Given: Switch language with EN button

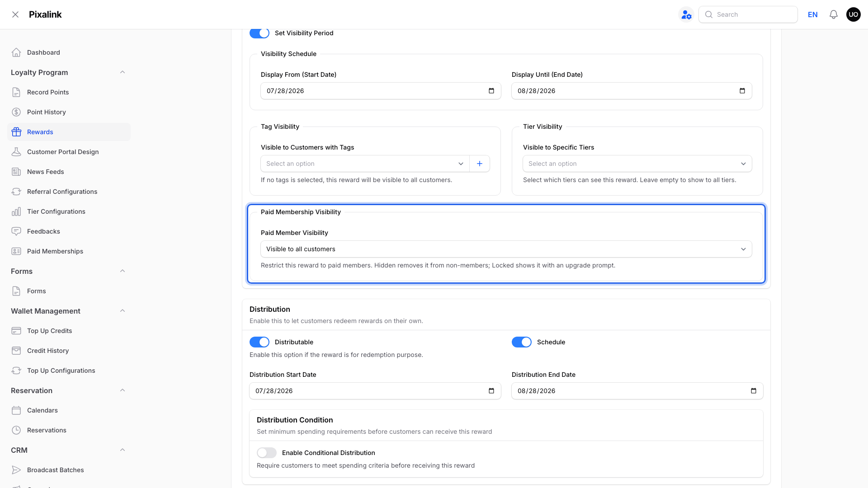Looking at the screenshot, I should point(813,14).
